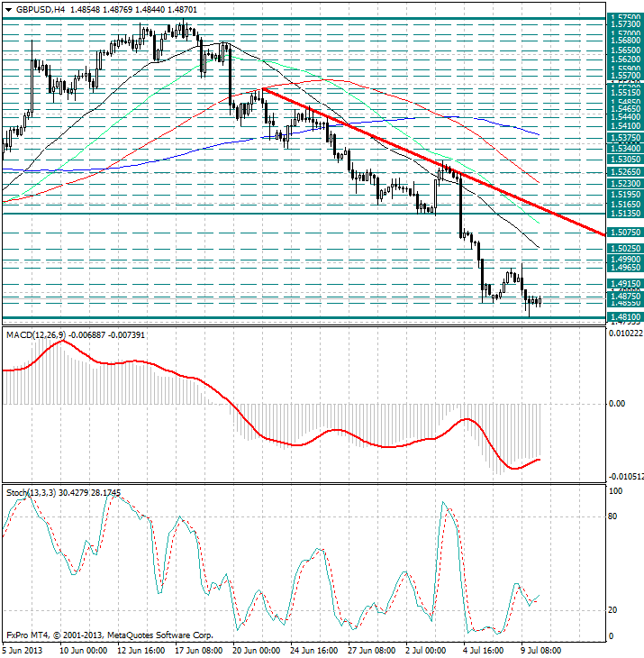Select the Stoch(13,3,3) indicator label
This screenshot has height=658, width=644.
coord(31,493)
